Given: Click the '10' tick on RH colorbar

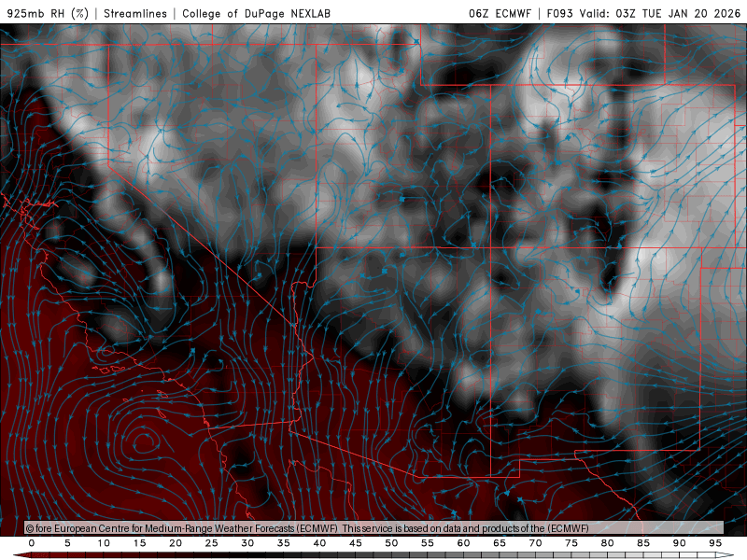Looking at the screenshot, I should pyautogui.click(x=104, y=543).
